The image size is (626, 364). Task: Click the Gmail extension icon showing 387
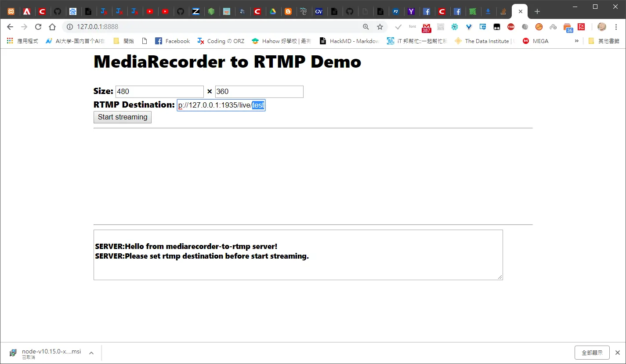[426, 28]
